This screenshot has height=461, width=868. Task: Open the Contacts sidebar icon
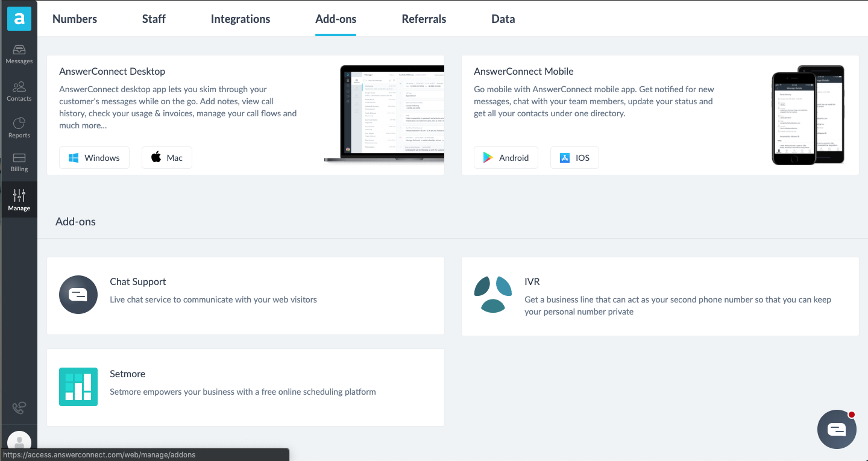click(x=19, y=90)
